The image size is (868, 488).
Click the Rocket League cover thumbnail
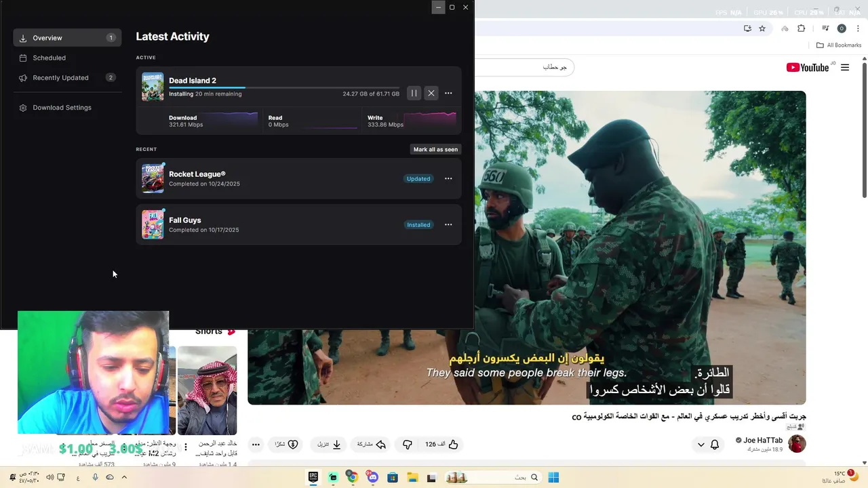[x=153, y=179]
